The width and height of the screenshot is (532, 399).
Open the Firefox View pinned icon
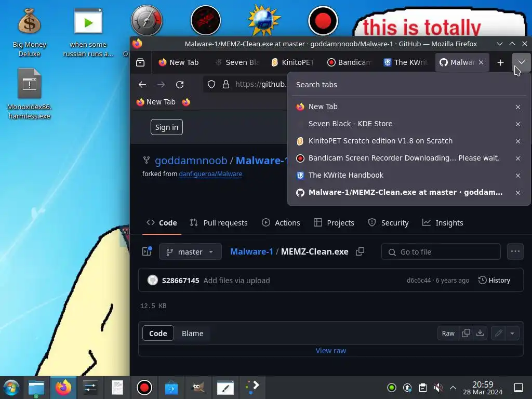[140, 62]
